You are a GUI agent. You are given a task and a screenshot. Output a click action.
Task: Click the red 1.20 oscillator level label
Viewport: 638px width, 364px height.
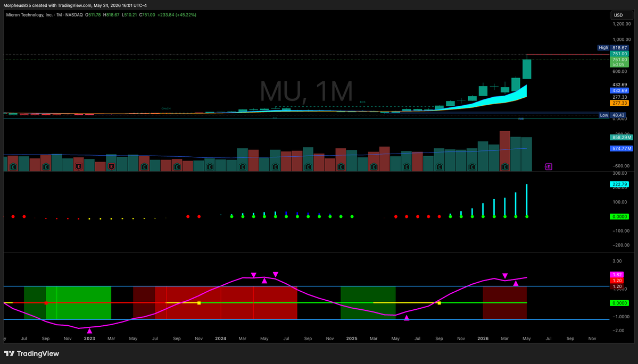(x=617, y=281)
